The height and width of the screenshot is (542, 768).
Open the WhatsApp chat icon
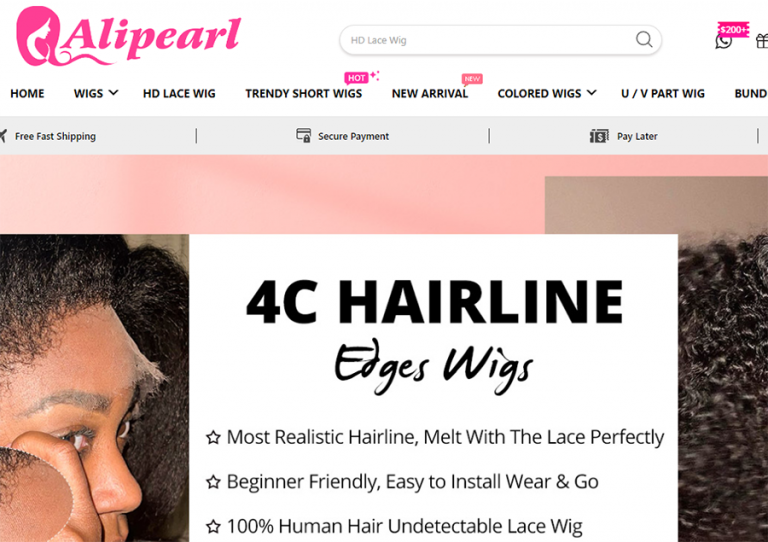click(x=723, y=42)
